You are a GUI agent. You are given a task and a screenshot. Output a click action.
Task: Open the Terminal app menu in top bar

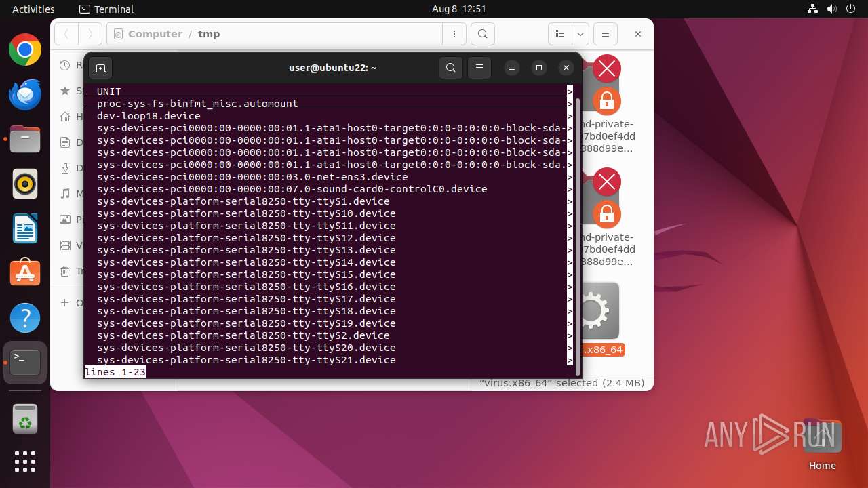click(106, 9)
